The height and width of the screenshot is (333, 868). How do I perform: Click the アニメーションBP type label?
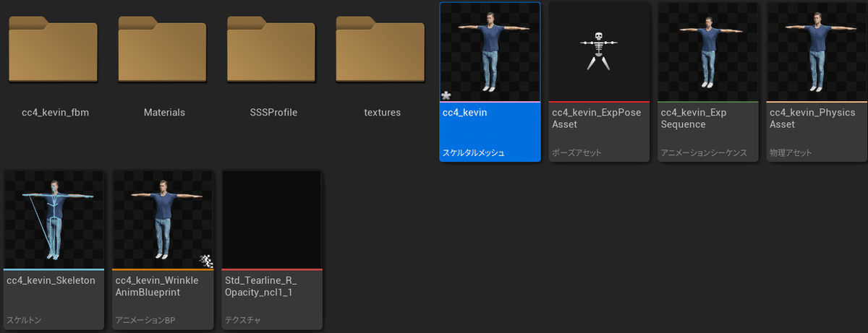145,320
